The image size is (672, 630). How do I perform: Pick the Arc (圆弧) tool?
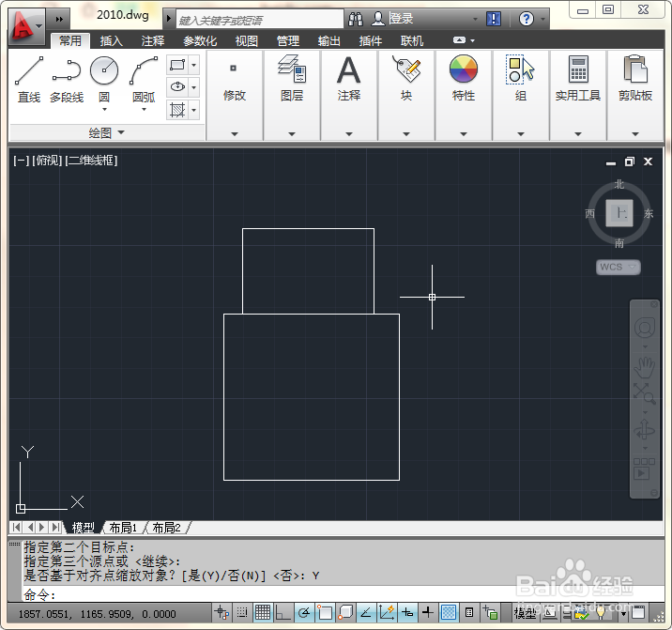coord(144,80)
